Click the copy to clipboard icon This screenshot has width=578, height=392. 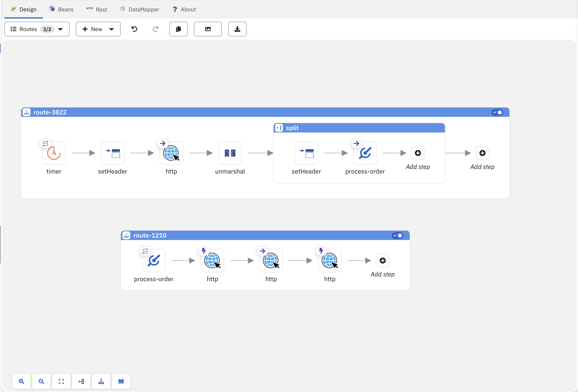click(178, 29)
